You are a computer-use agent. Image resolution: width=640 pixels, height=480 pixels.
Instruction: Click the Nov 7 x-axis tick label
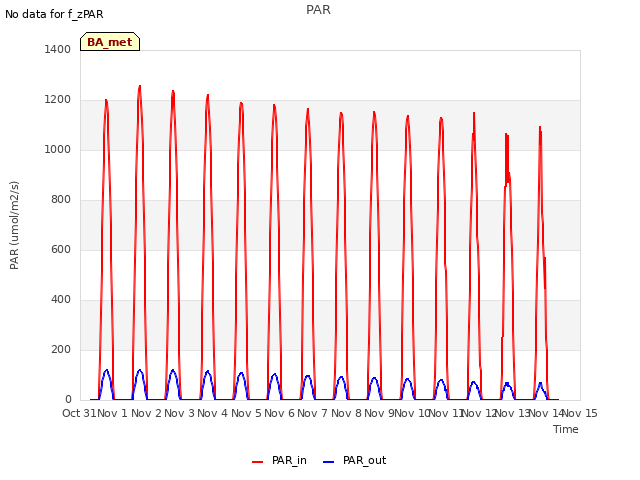pos(312,413)
